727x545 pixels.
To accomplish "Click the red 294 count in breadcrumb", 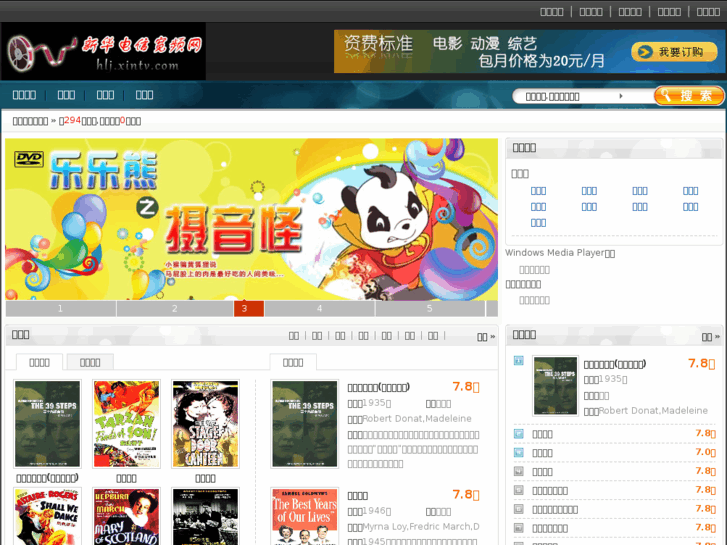I will click(x=72, y=121).
